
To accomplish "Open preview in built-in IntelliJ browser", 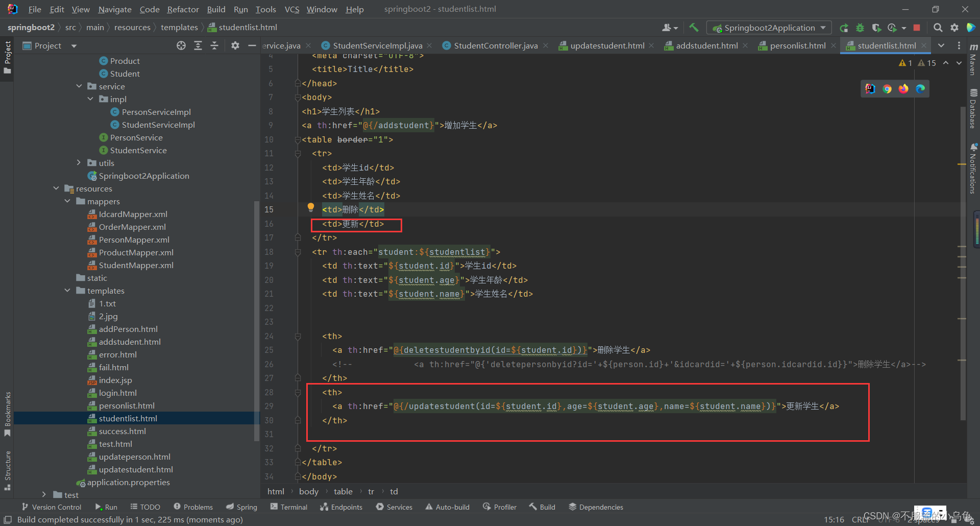I will 870,89.
